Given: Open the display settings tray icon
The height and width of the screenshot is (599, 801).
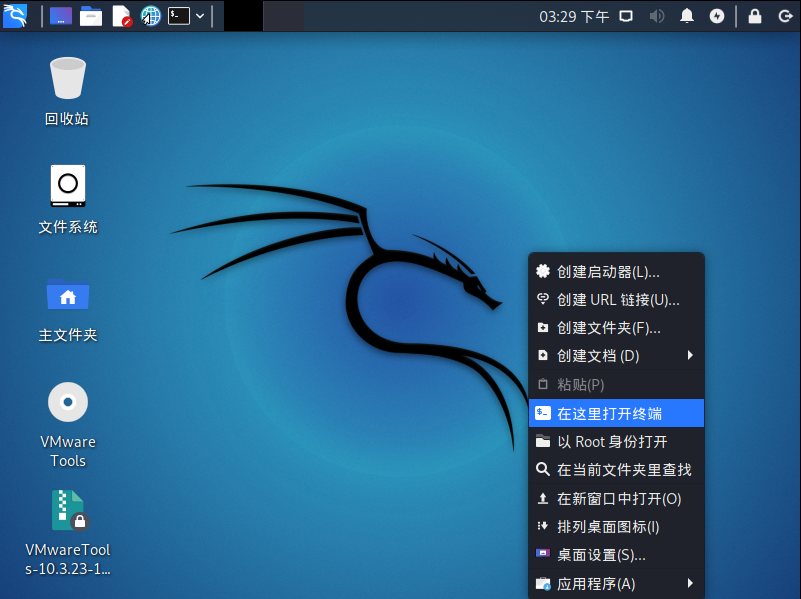Looking at the screenshot, I should pos(626,16).
